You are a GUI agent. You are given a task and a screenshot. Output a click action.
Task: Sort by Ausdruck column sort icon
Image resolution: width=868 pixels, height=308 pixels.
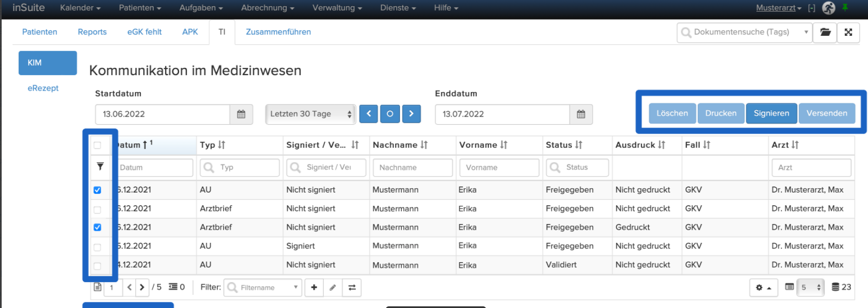[661, 145]
